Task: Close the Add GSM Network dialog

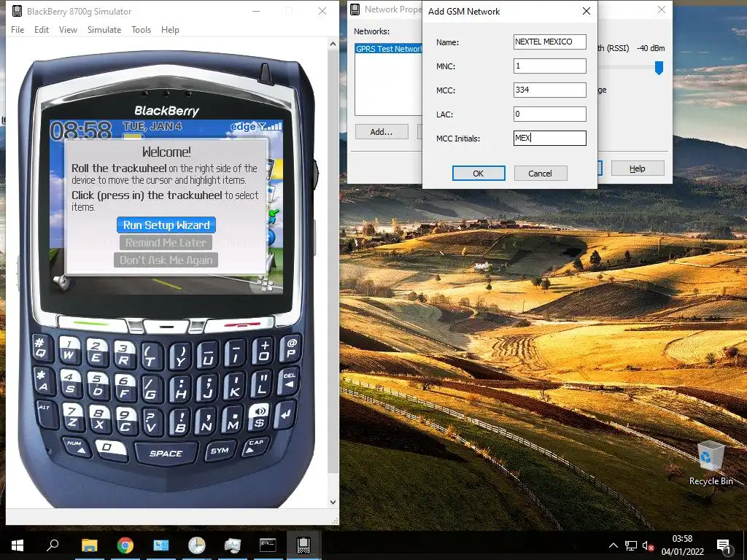Action: pyautogui.click(x=587, y=11)
